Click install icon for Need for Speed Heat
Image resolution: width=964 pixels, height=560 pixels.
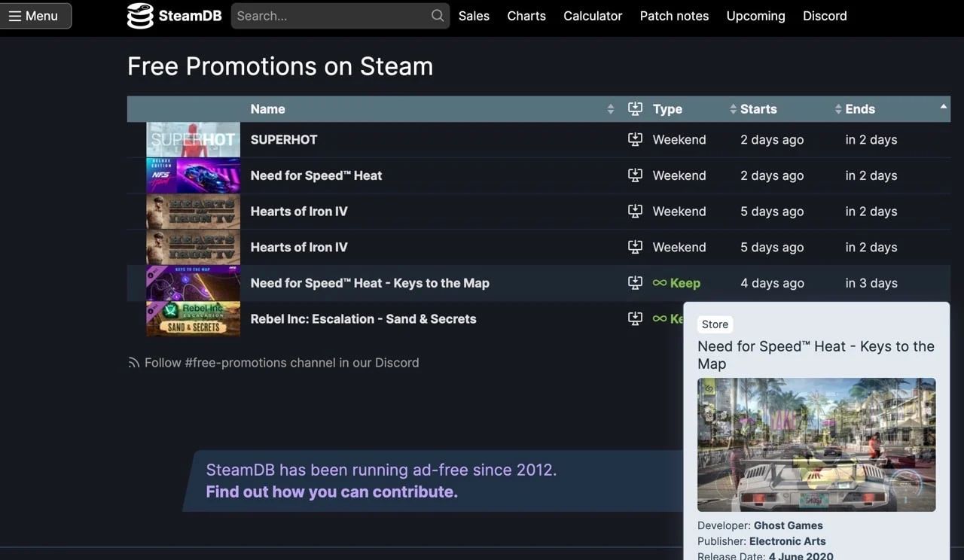pyautogui.click(x=635, y=175)
